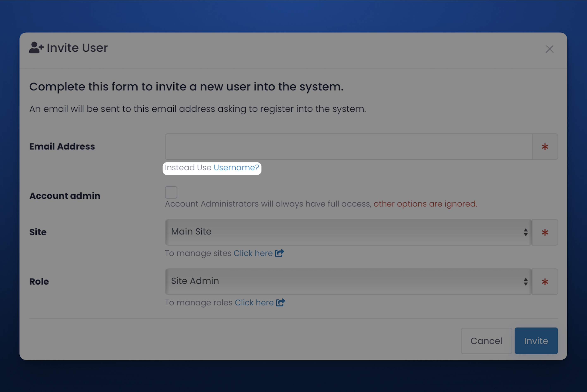The height and width of the screenshot is (392, 587).
Task: Click the Email Address label
Action: (x=62, y=147)
